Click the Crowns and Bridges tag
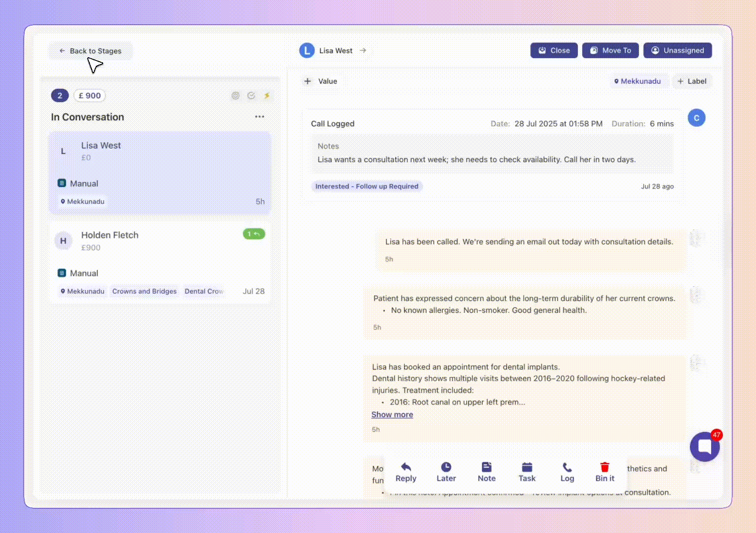 (144, 291)
